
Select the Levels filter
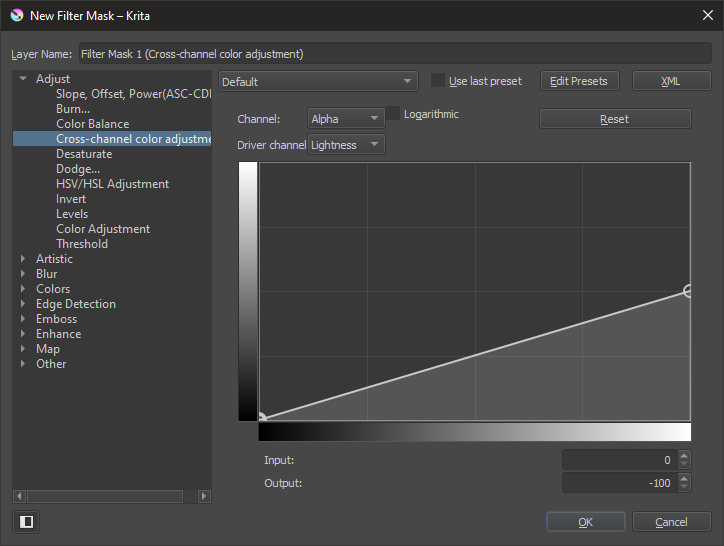point(72,214)
